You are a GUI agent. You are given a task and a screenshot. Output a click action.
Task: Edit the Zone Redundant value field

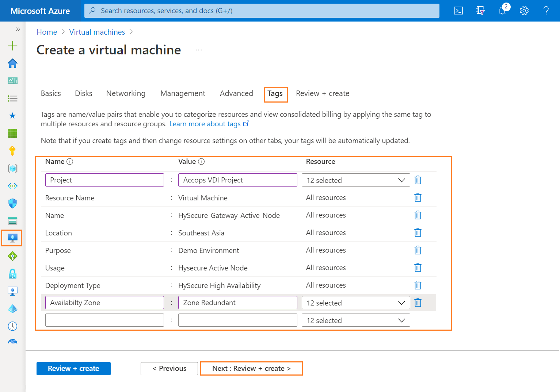click(x=238, y=303)
